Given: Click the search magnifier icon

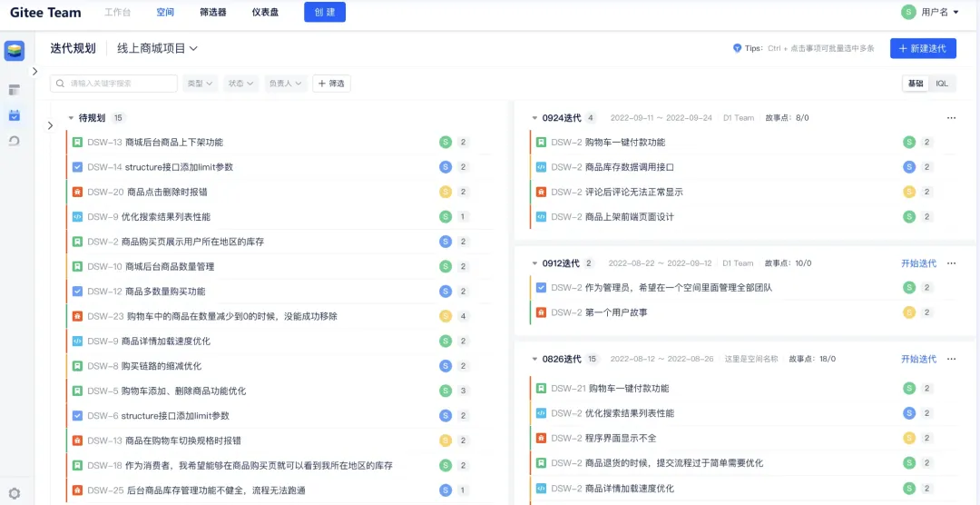Looking at the screenshot, I should point(61,84).
